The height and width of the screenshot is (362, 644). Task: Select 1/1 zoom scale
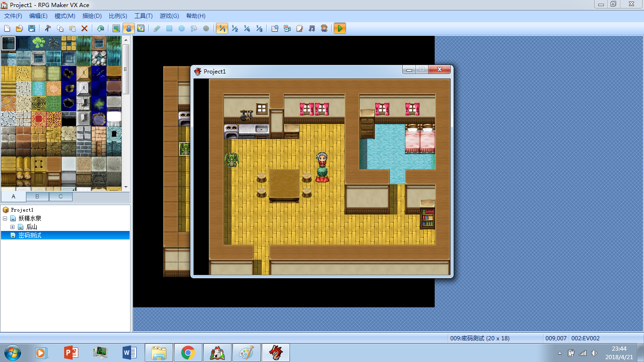click(222, 28)
